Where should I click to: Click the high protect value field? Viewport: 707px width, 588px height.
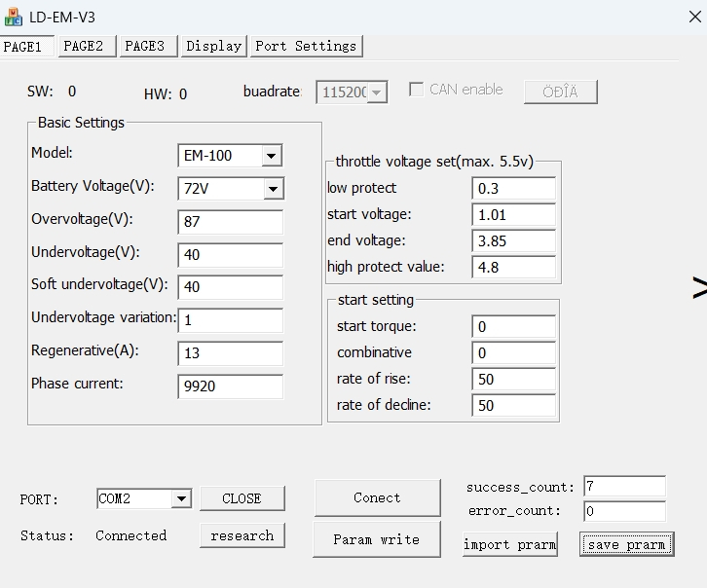(513, 267)
